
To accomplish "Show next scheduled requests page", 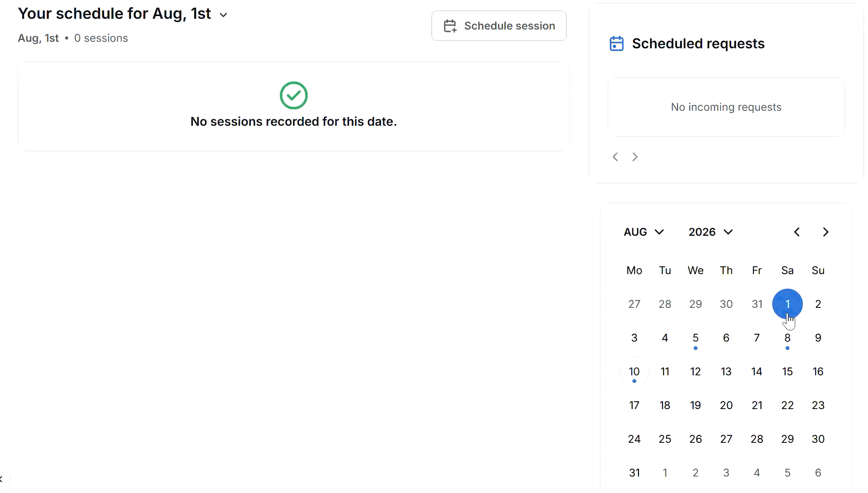I will (x=635, y=157).
